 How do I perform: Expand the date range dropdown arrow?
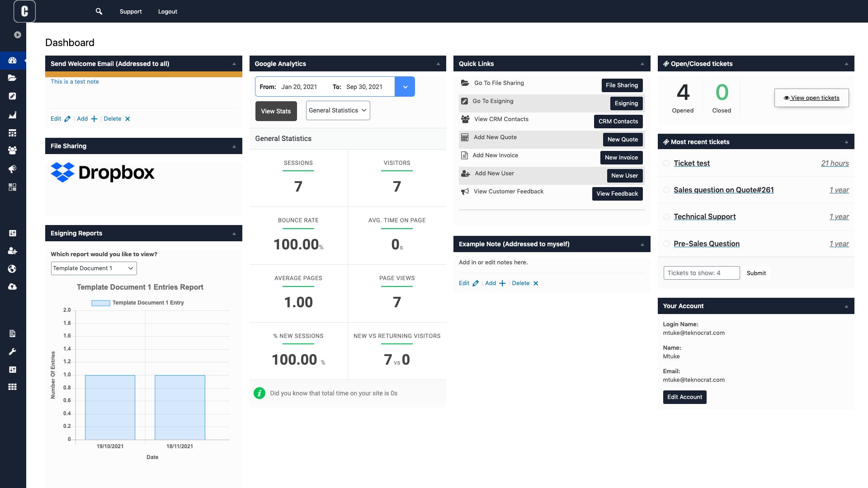[x=405, y=87]
